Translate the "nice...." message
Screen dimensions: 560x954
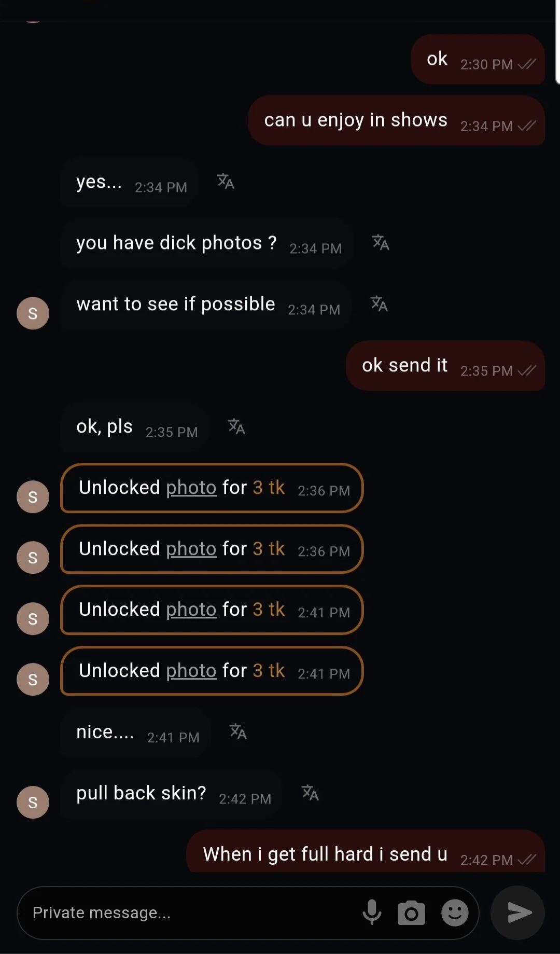[238, 731]
